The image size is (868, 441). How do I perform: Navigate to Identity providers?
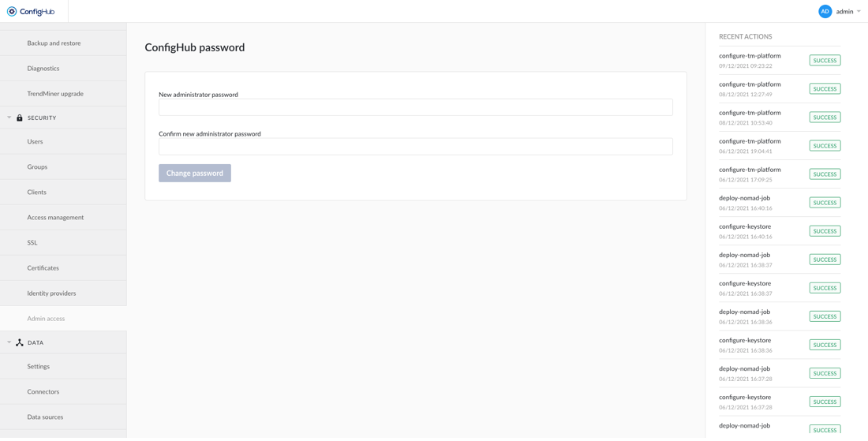(51, 293)
